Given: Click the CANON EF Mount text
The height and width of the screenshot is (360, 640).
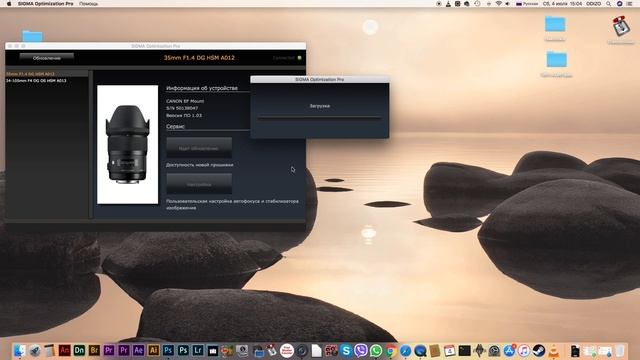Looking at the screenshot, I should point(185,101).
